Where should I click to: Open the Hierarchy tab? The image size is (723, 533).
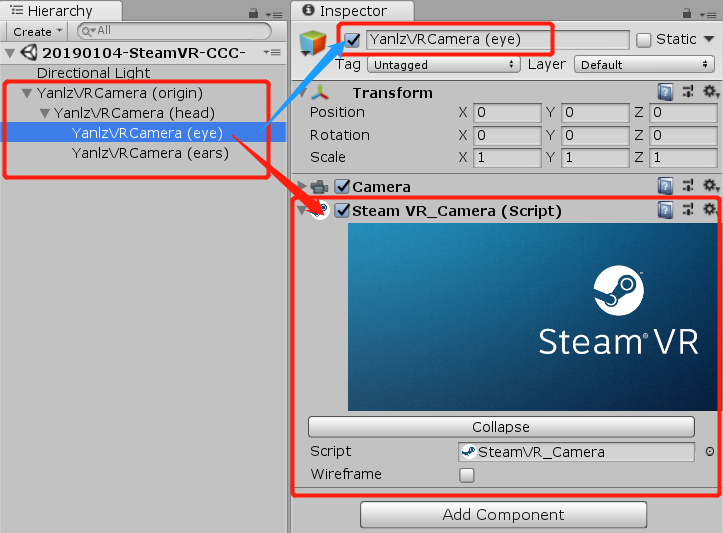tap(60, 11)
